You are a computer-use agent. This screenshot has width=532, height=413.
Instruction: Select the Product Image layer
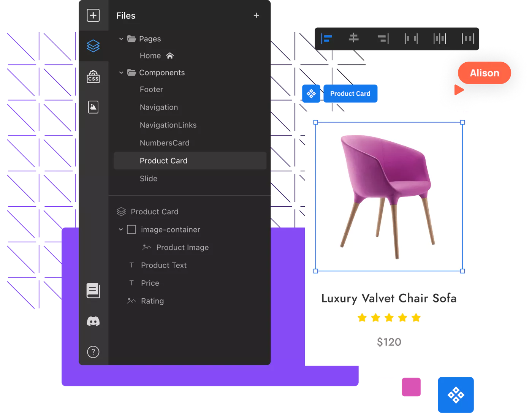coord(182,247)
